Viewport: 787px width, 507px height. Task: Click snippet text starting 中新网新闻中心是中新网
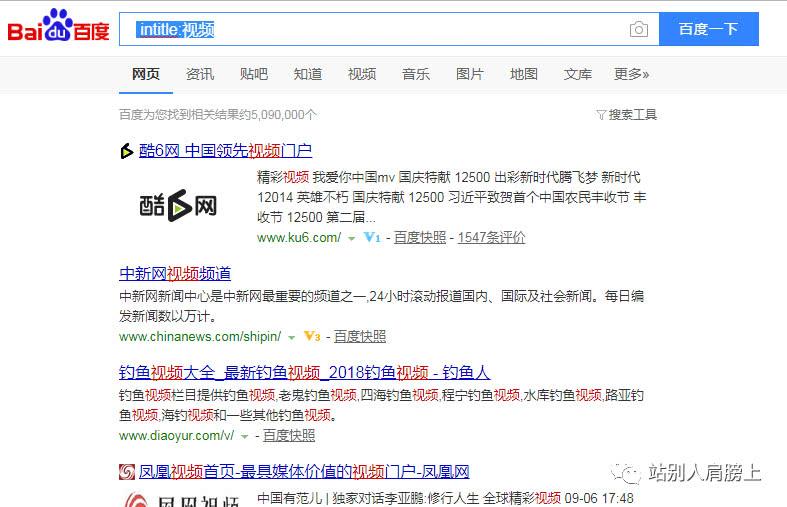(381, 306)
